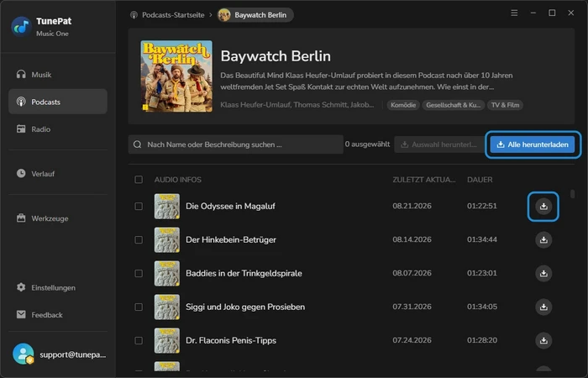
Task: Click the date 08.21.2026
Action: coord(412,206)
